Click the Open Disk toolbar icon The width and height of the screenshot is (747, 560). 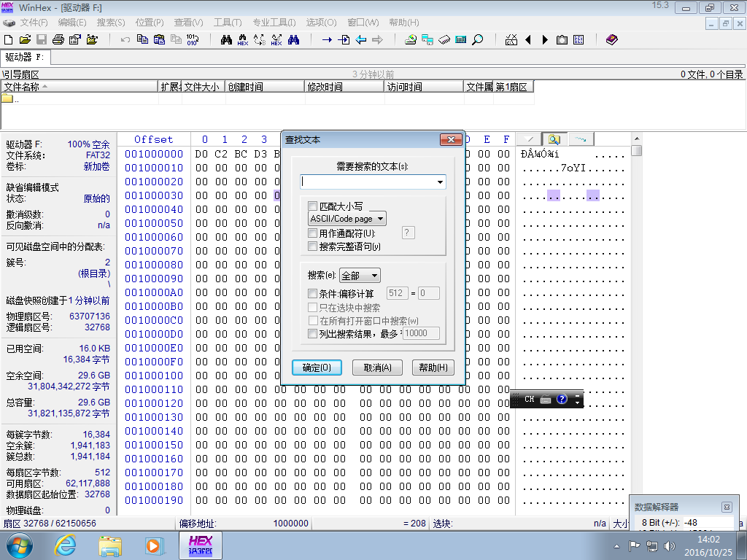click(411, 39)
